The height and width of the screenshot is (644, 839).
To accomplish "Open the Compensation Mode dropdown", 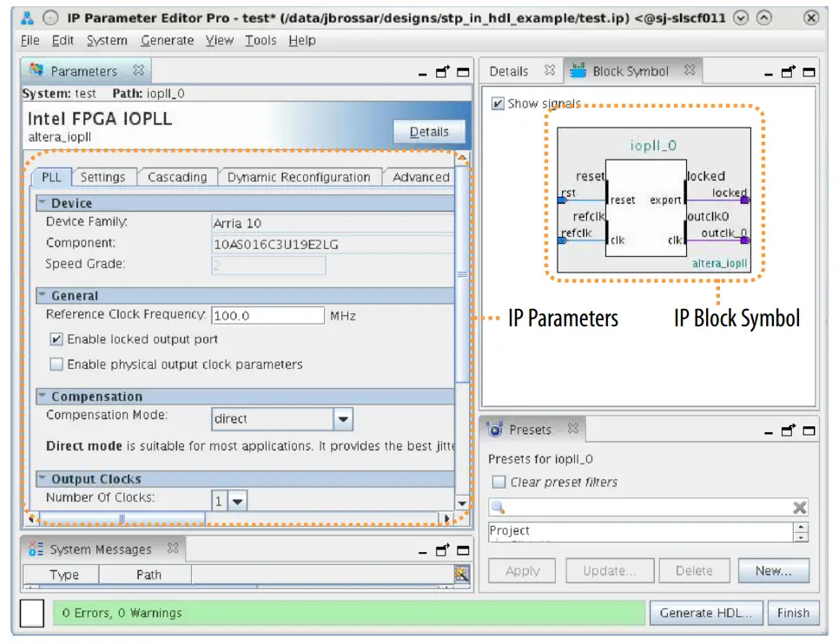I will pyautogui.click(x=342, y=419).
